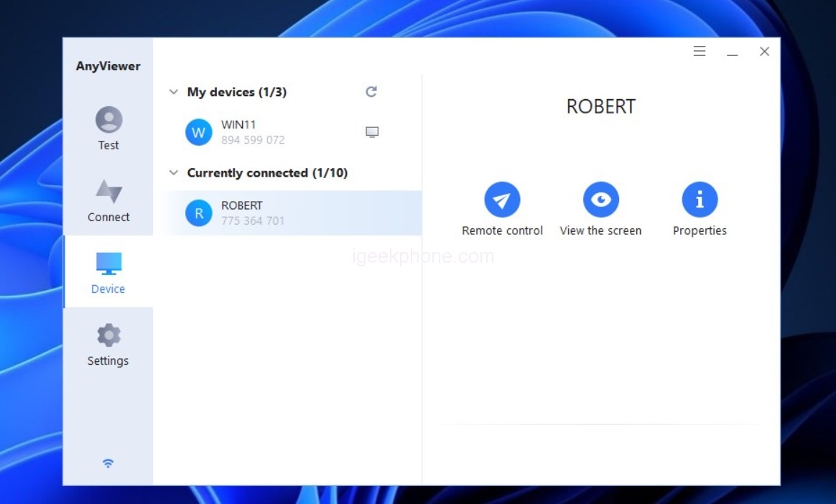Click the Wi-Fi connection status icon
This screenshot has height=504, width=836.
(108, 463)
